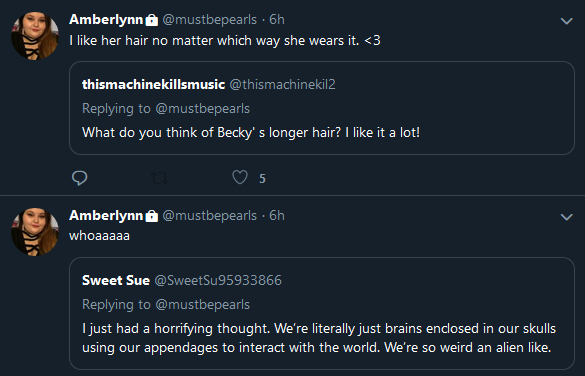Open quoted tweet about Becky's longer hair
The height and width of the screenshot is (376, 585).
[322, 108]
